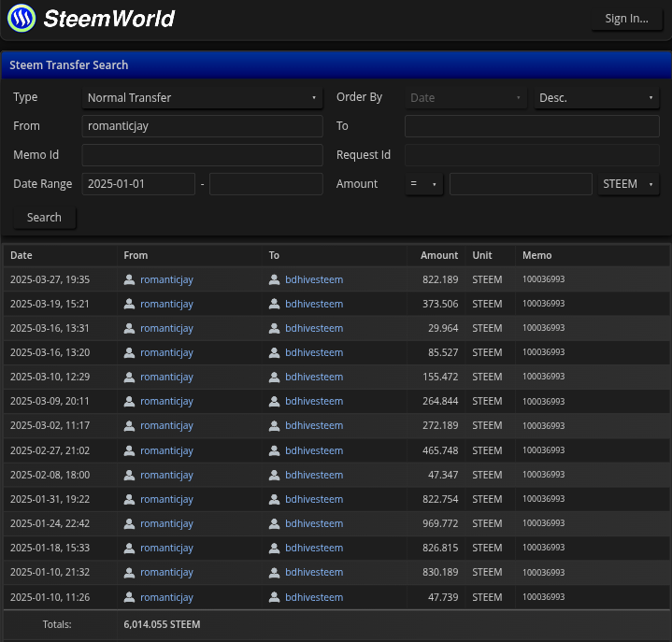
Task: Click user icon beside romanticjay in 2025-03-02 row
Action: click(129, 425)
